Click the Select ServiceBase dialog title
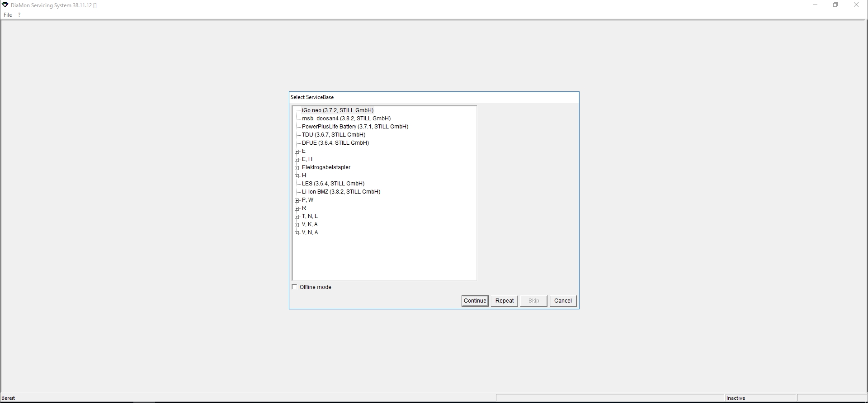Screen dimensions: 868x403 pyautogui.click(x=312, y=97)
